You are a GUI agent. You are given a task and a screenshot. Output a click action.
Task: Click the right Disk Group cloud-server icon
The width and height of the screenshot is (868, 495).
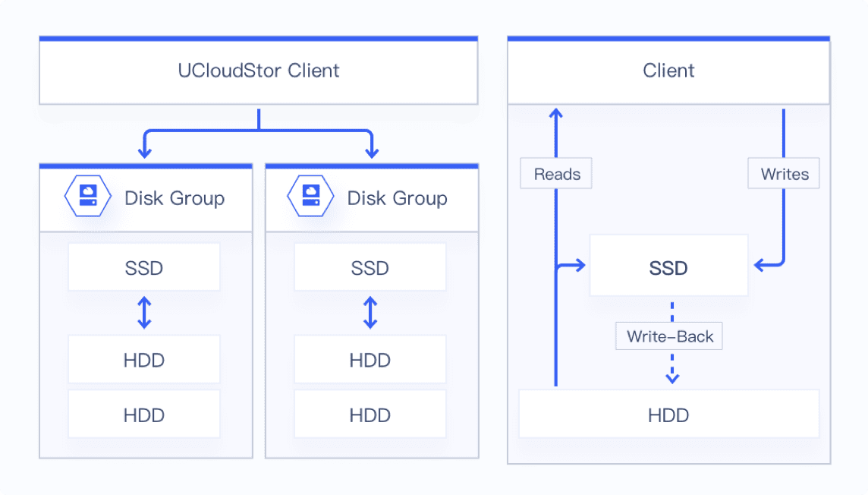coord(310,196)
